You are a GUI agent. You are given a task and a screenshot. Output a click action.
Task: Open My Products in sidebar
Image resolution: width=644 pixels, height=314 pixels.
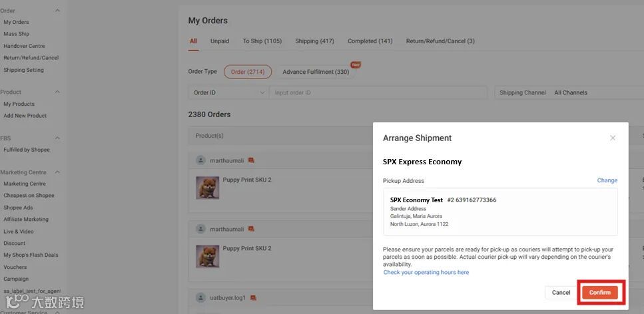[19, 104]
